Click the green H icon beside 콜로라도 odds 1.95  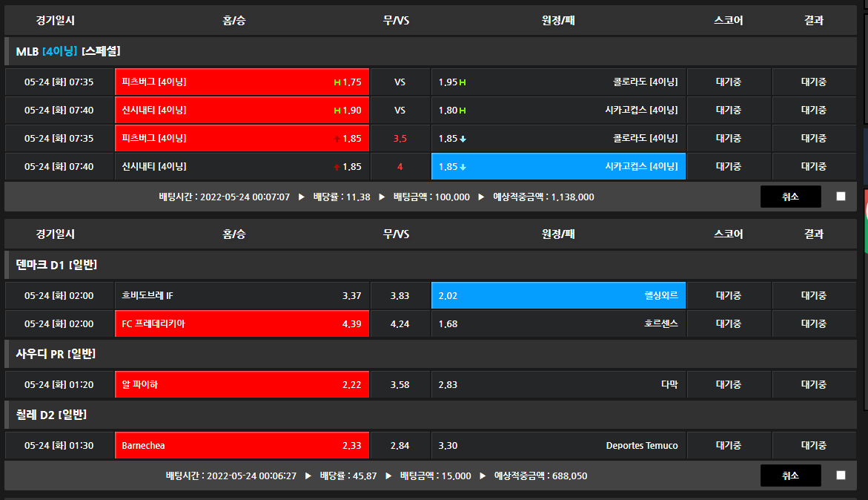click(x=463, y=82)
